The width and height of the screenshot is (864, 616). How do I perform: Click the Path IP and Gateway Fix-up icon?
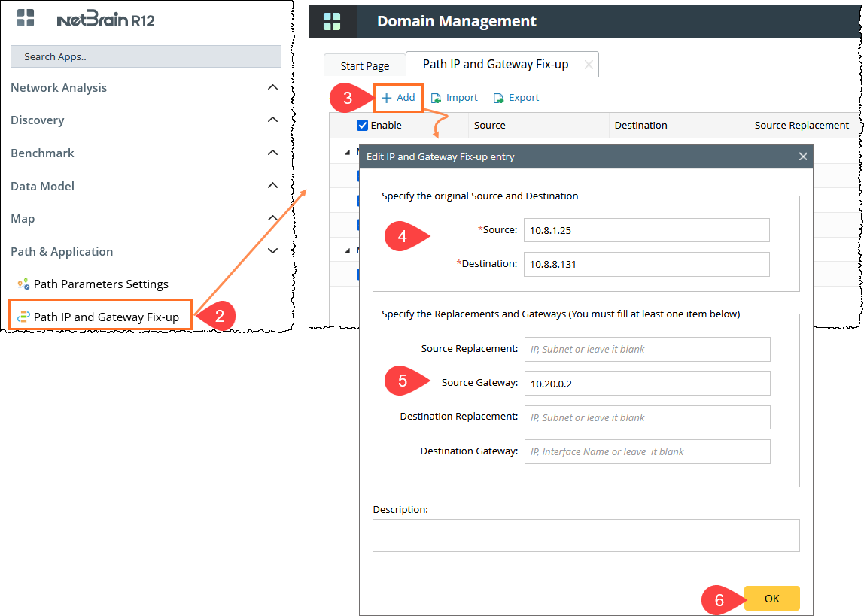(23, 317)
